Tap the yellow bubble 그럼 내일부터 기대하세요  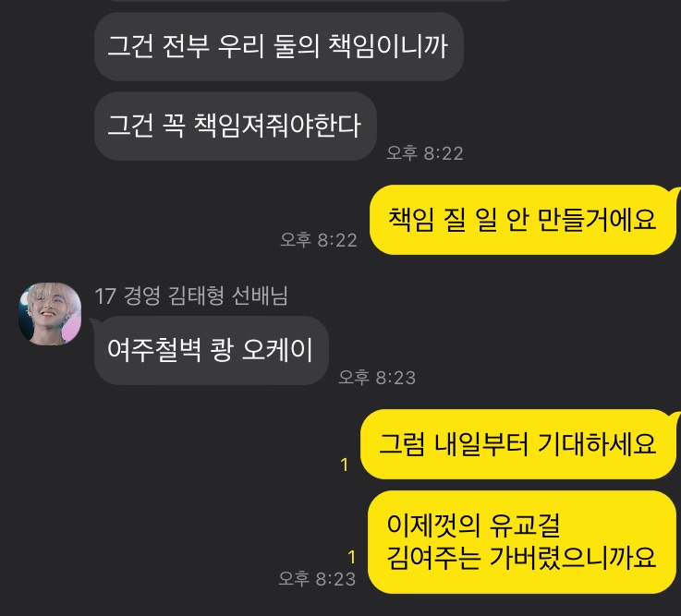[x=517, y=444]
